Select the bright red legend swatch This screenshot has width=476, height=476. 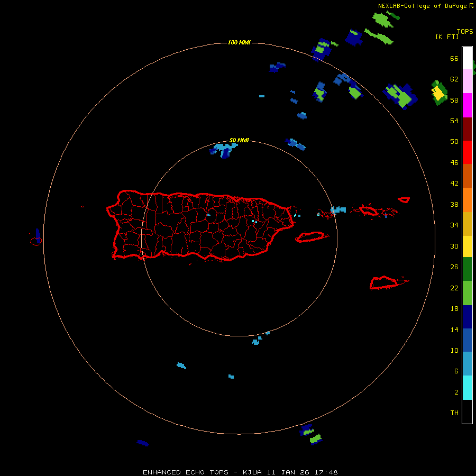click(x=467, y=152)
